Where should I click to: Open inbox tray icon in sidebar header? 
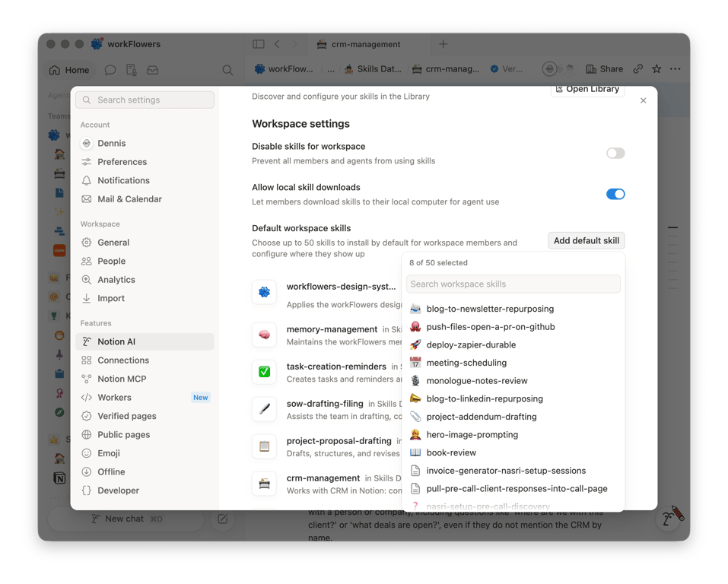(152, 70)
